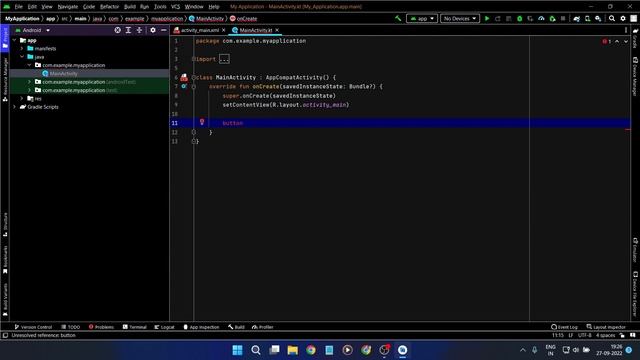Click the Make Project hammer icon
Screen dimensions: 640x360
click(x=398, y=18)
